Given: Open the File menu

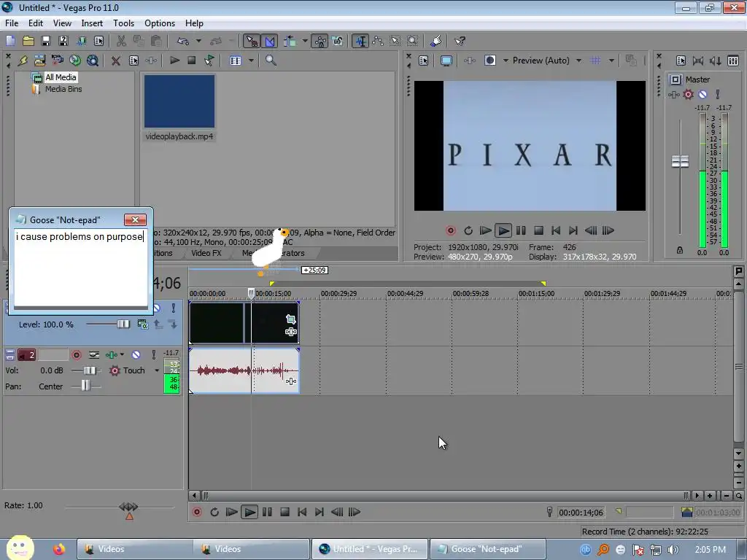Looking at the screenshot, I should tap(12, 23).
